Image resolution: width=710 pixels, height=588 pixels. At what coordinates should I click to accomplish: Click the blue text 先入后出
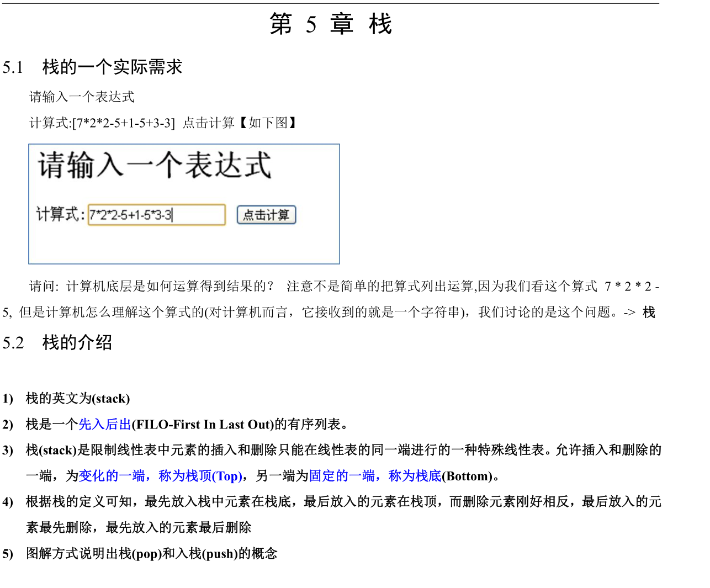point(105,425)
